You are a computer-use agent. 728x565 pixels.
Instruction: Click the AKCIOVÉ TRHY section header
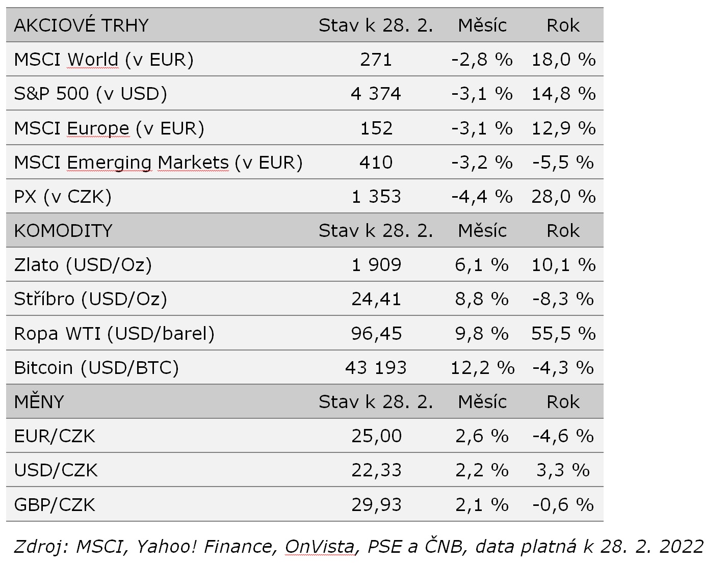tap(81, 25)
